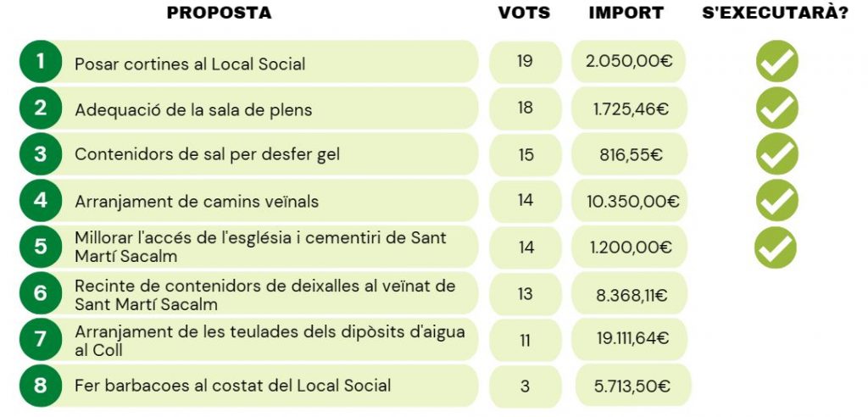Select the number 7 circle badge

click(40, 339)
